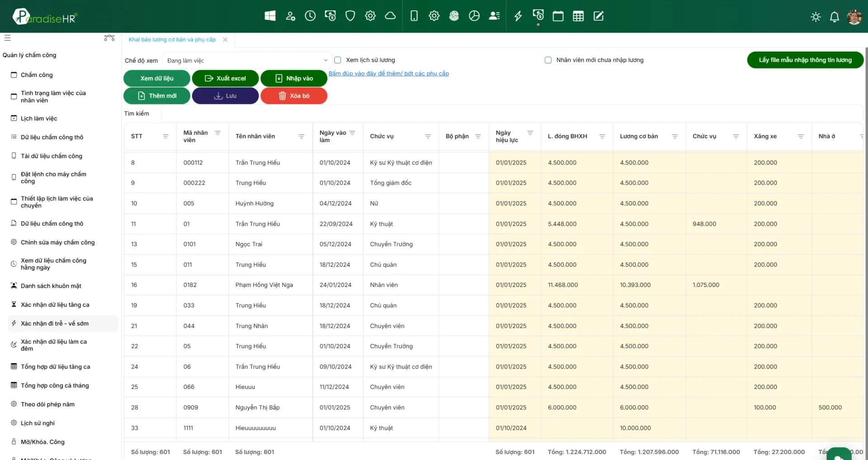Click the 'Xuất excel' button

(x=225, y=78)
